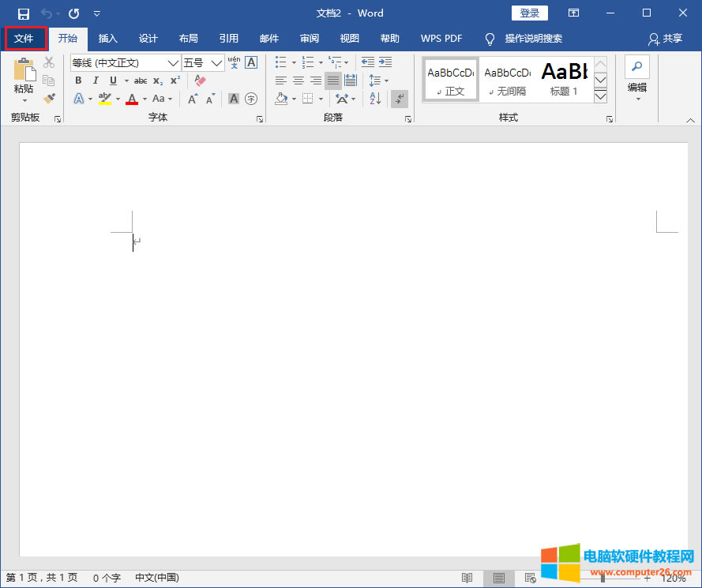
Task: Click the 共享 (Share) button
Action: [665, 38]
